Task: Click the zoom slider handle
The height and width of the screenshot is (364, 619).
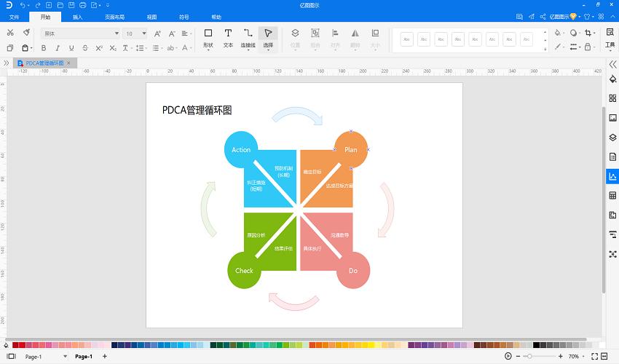Action: click(x=529, y=356)
